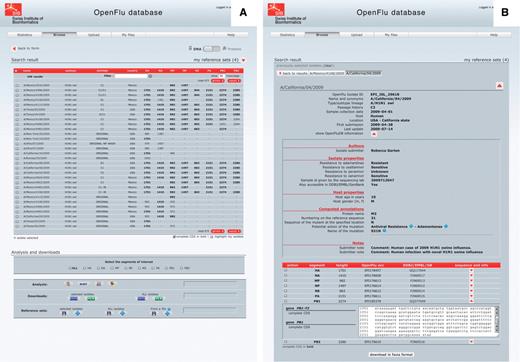Check the PB2 segment checkbox in Analysis section

point(181,268)
